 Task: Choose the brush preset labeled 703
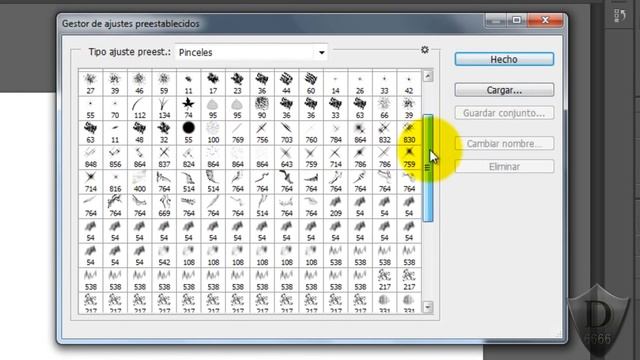[287, 133]
